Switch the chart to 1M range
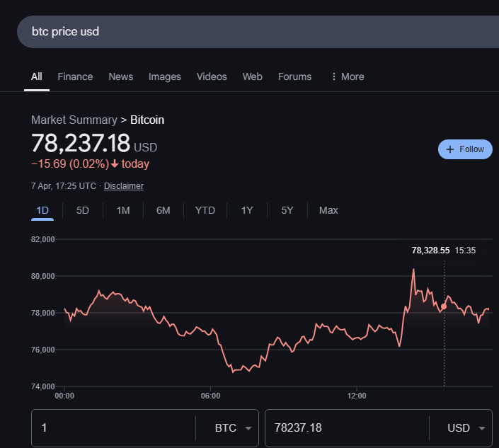The height and width of the screenshot is (448, 499). click(123, 210)
